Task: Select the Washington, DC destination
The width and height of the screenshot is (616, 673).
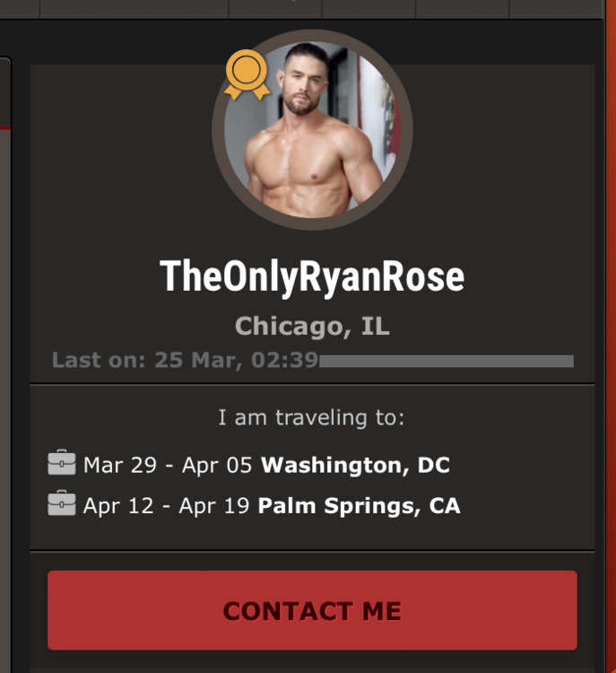Action: [x=356, y=465]
